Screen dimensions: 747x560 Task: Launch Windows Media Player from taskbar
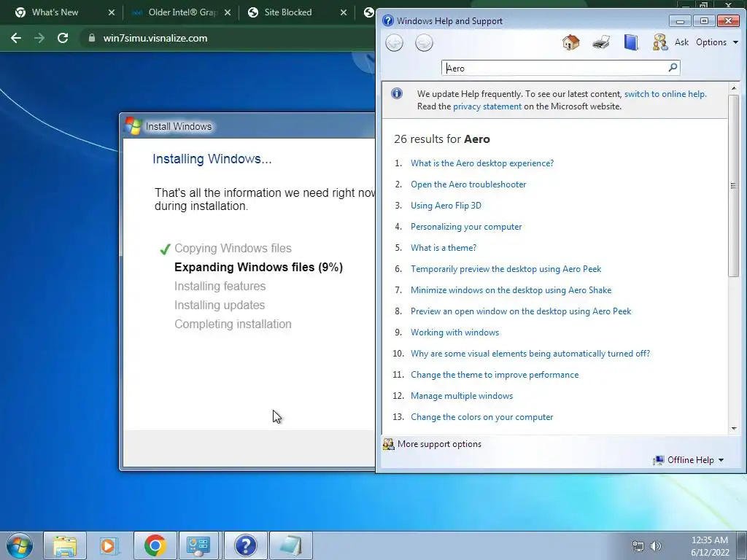click(109, 545)
